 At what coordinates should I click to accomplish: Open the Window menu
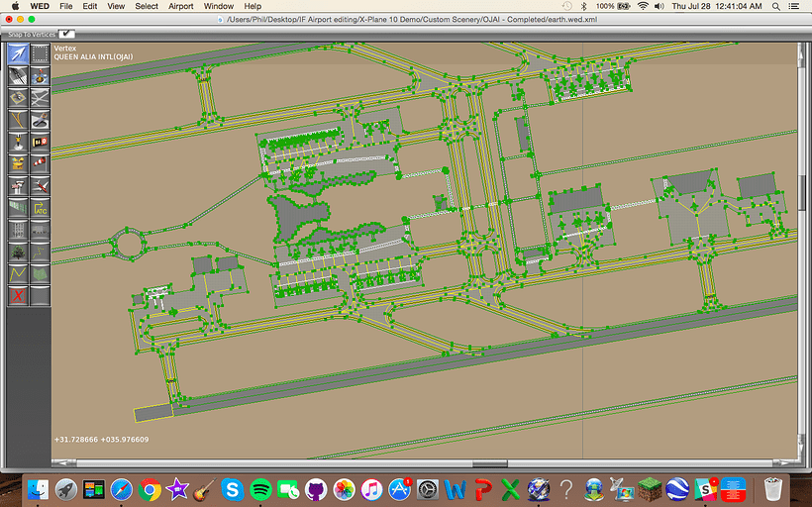[219, 6]
